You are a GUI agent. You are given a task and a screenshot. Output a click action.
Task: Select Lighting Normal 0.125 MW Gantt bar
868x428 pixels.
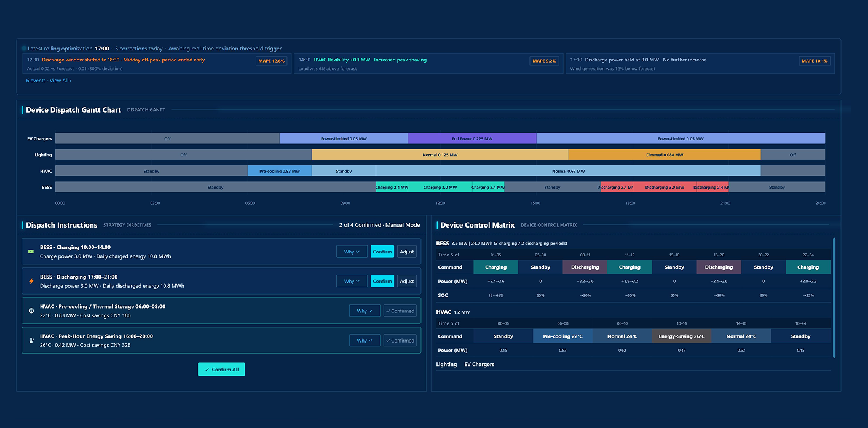pyautogui.click(x=440, y=155)
